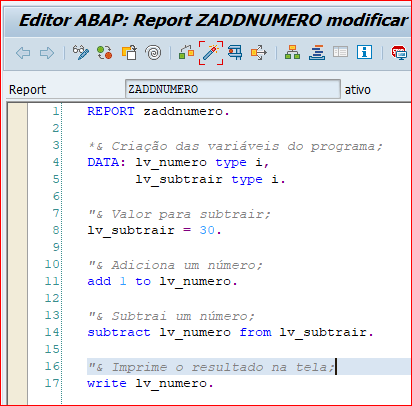This screenshot has width=412, height=406.
Task: Execute program via direct processing icon
Action: coord(235,53)
